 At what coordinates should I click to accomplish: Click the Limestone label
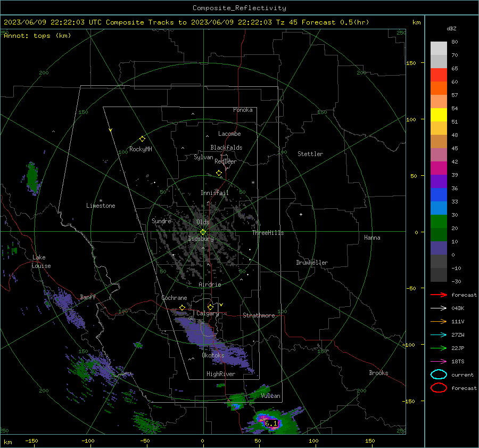101,206
